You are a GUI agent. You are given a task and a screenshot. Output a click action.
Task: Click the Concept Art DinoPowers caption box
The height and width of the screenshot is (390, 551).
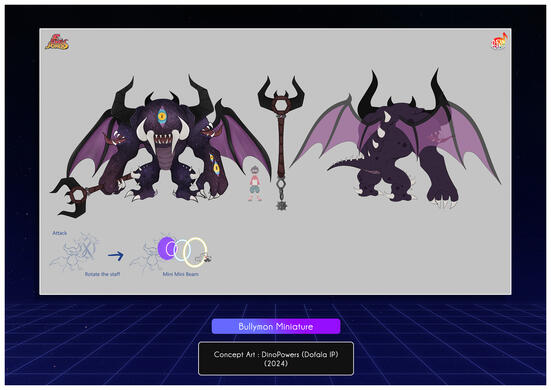click(x=276, y=358)
